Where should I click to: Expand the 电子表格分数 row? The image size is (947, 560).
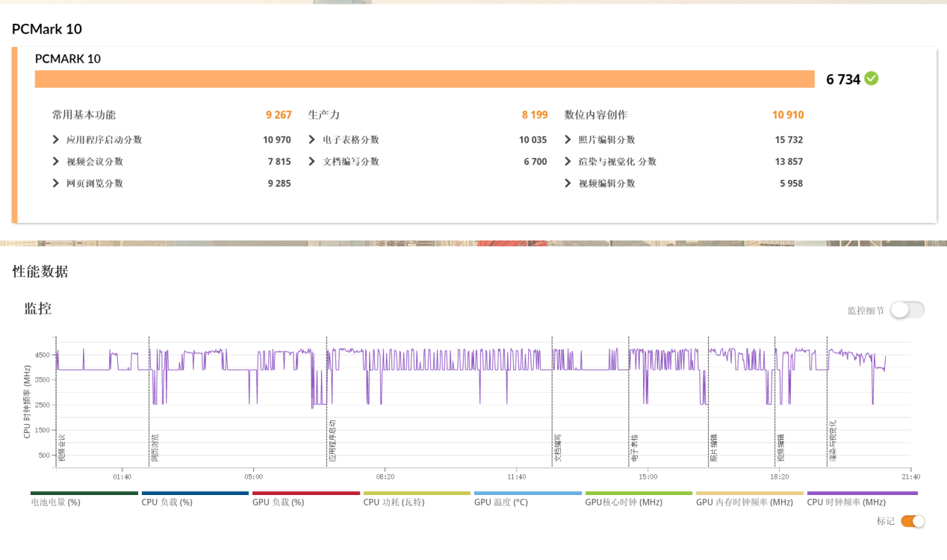[x=312, y=140]
